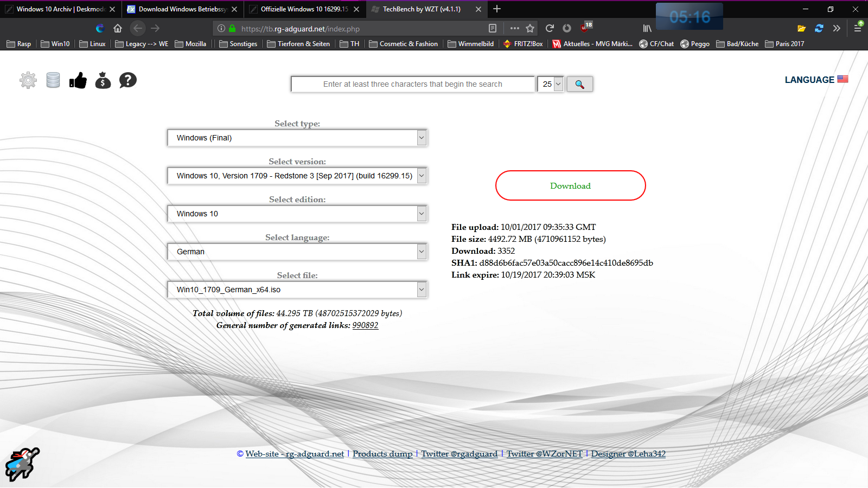The width and height of the screenshot is (868, 488).
Task: Click the rocket mascot icon
Action: pyautogui.click(x=22, y=464)
